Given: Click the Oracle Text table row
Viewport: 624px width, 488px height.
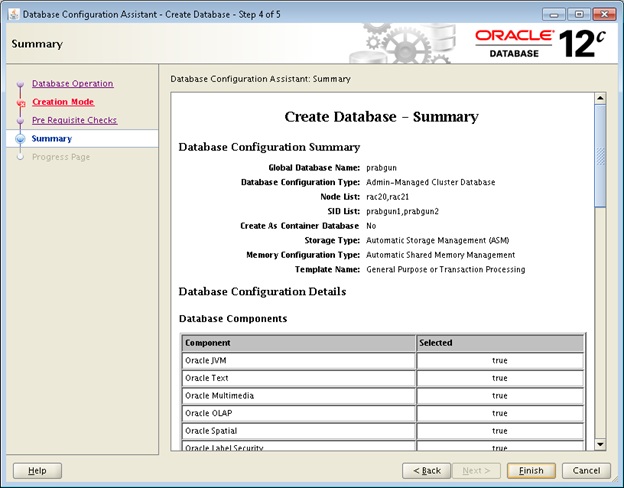Looking at the screenshot, I should tap(383, 378).
